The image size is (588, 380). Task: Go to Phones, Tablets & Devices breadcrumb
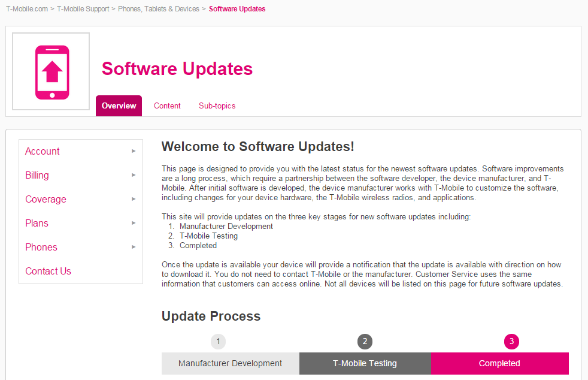pyautogui.click(x=159, y=8)
